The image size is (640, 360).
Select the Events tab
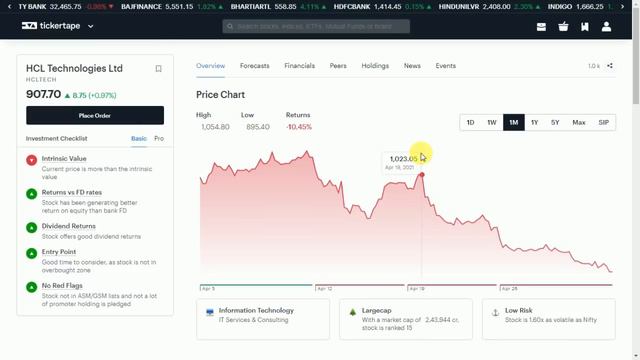[446, 66]
